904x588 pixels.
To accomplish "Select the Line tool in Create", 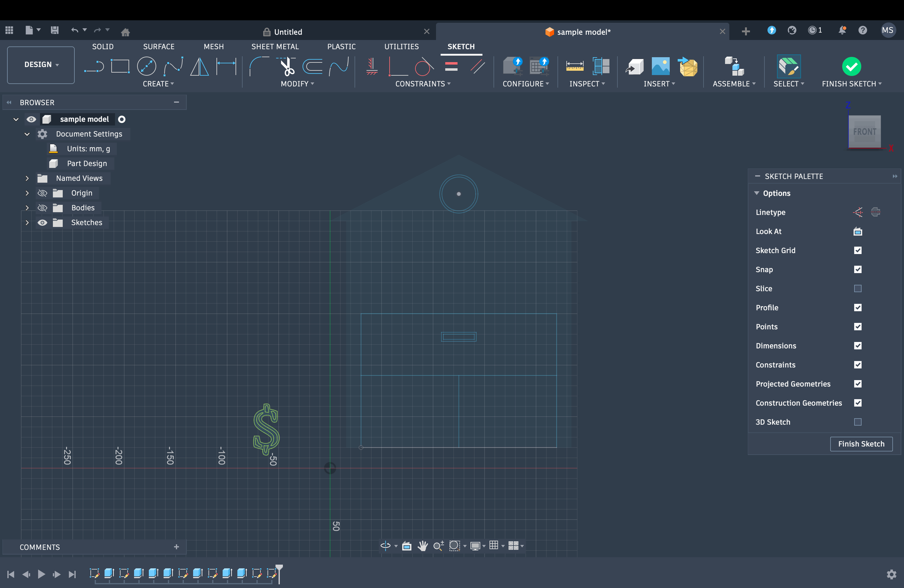I will click(x=94, y=66).
